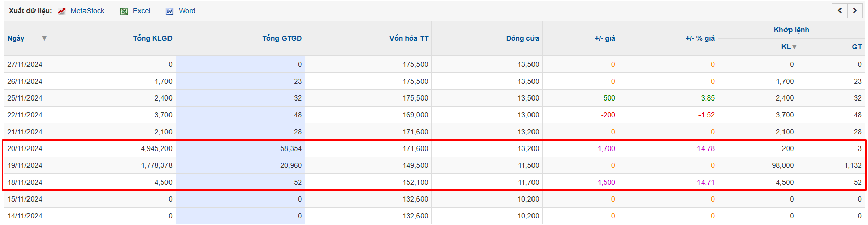This screenshot has width=868, height=225.
Task: Sort by the Tổng KLGD column header
Action: [x=153, y=38]
